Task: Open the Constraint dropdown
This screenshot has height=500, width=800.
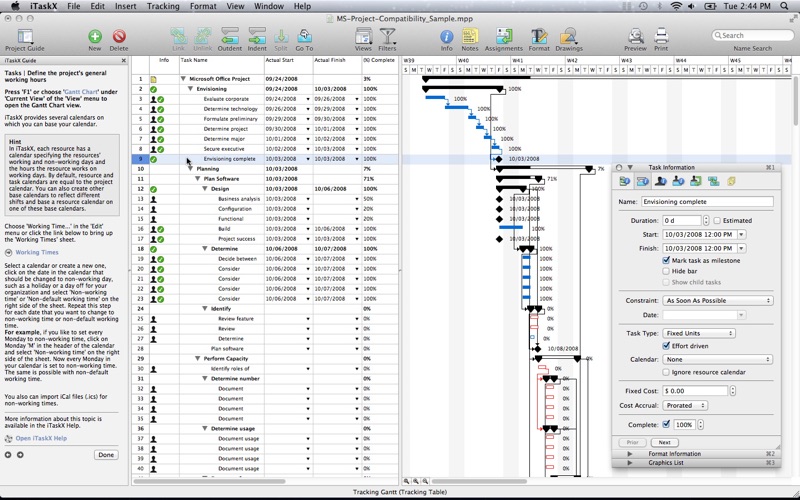Action: pyautogui.click(x=718, y=301)
